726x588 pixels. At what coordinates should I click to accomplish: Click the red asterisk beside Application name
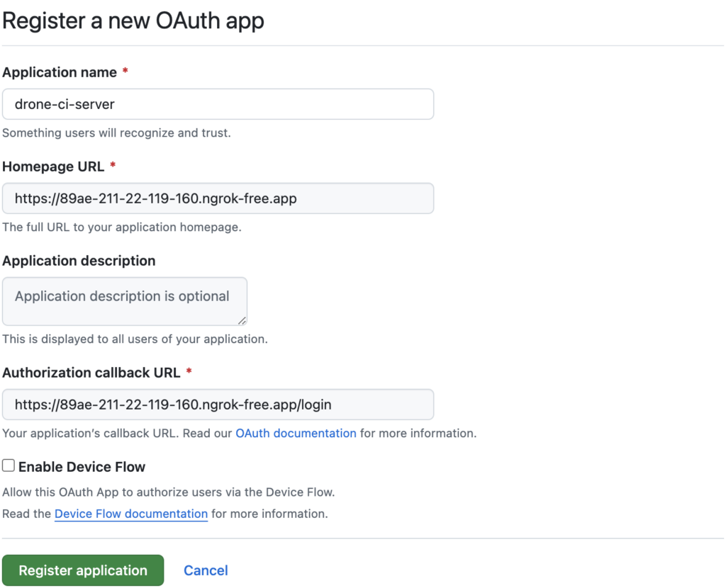pyautogui.click(x=125, y=71)
